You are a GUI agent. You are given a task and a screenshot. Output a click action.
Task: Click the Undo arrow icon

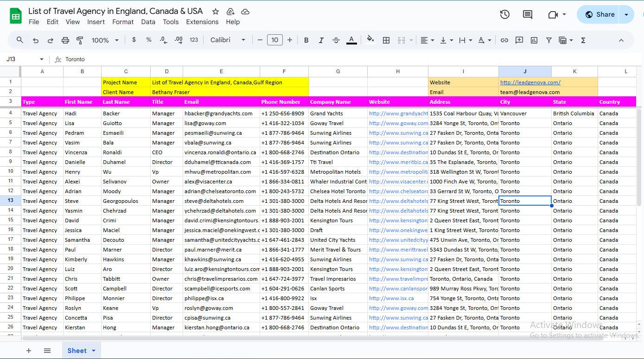36,40
